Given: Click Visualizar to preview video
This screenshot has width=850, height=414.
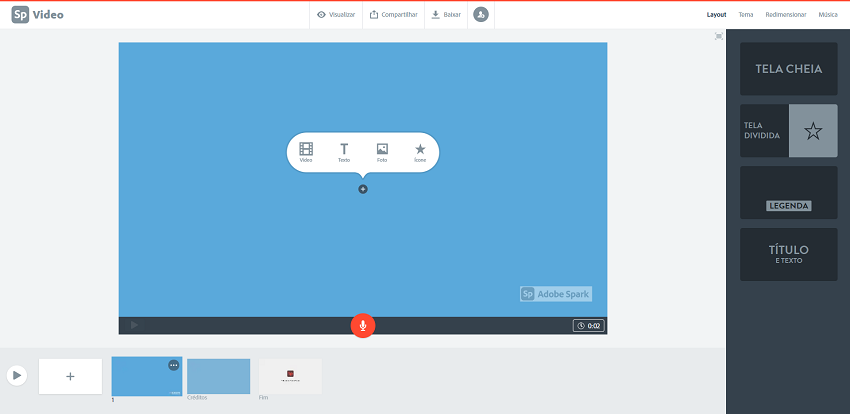Looking at the screenshot, I should 336,15.
